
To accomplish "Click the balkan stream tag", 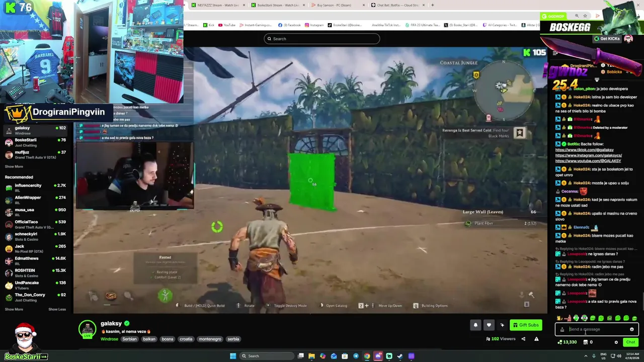I will (149, 339).
